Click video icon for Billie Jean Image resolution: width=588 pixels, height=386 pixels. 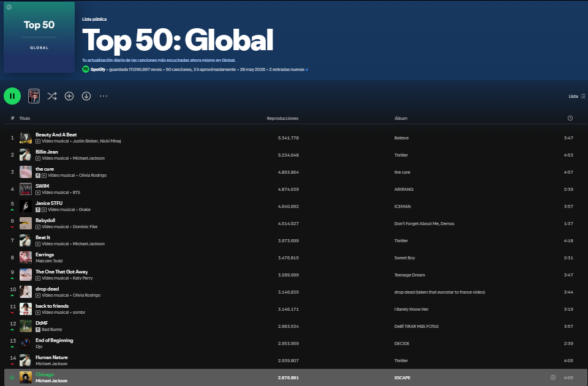point(38,158)
